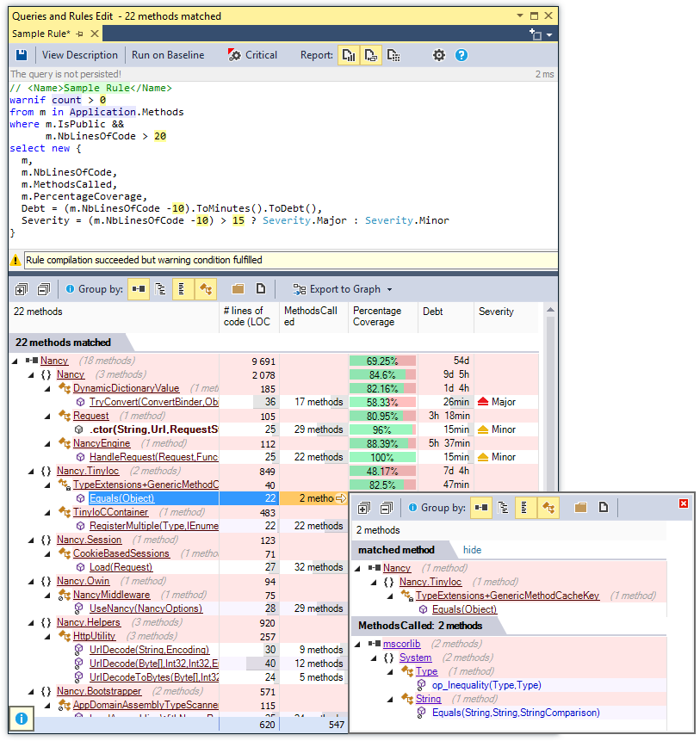
Task: Click the red close icon on popup panel
Action: [684, 503]
